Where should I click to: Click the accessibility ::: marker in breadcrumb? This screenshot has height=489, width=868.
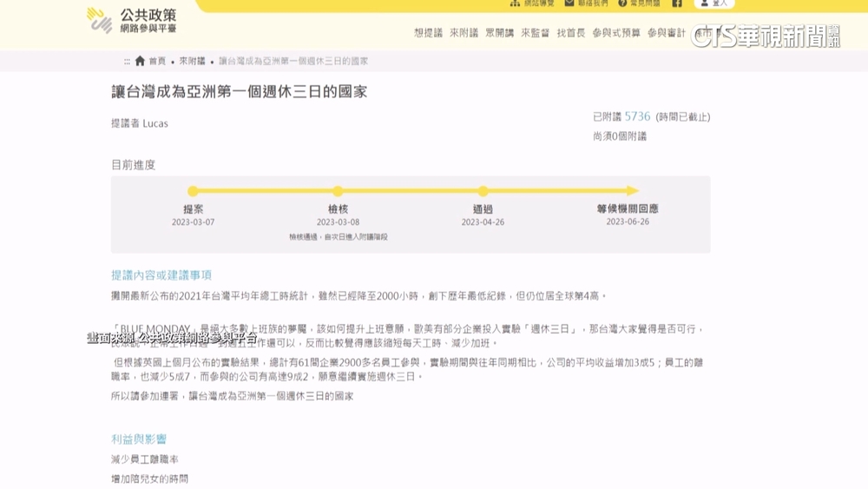(127, 62)
